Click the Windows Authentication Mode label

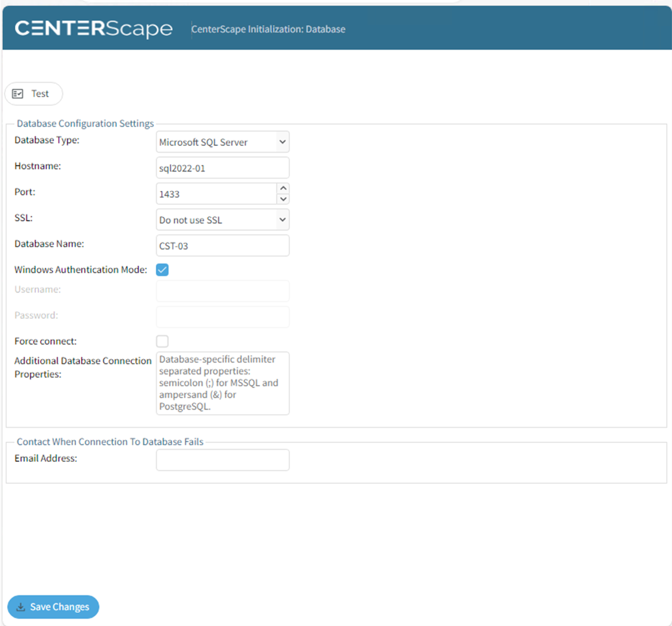coord(80,270)
